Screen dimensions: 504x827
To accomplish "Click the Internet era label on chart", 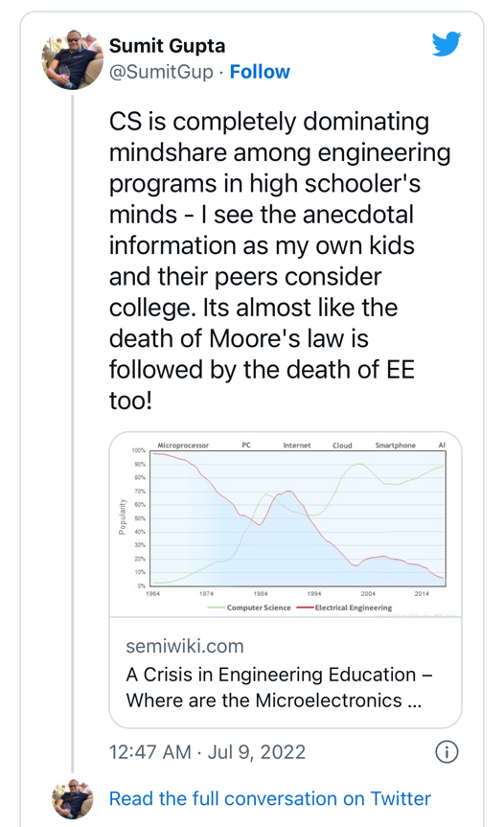I will (297, 446).
